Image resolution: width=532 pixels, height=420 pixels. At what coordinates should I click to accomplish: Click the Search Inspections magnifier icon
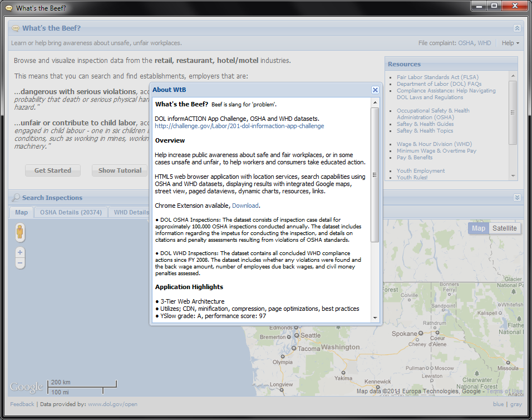click(16, 197)
